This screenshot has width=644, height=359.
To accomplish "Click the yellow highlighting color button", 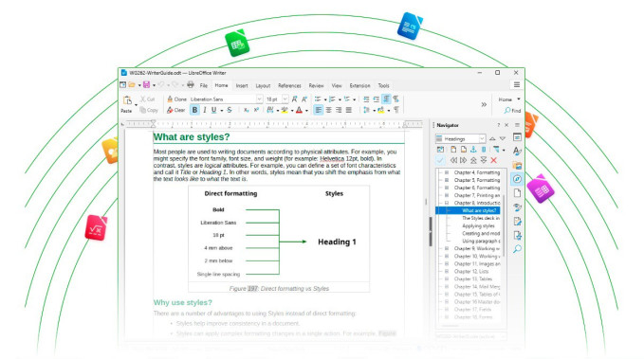I will coord(285,110).
